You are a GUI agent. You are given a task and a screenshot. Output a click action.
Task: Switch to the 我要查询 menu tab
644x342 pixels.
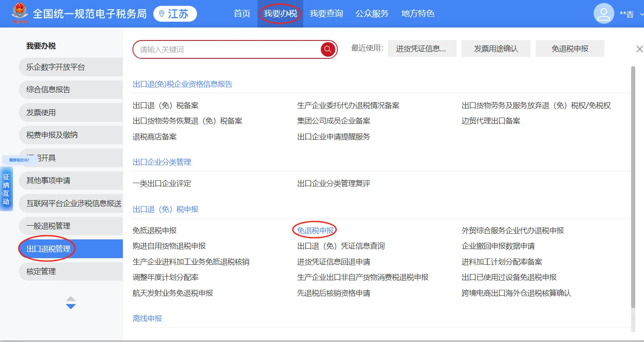(x=326, y=13)
